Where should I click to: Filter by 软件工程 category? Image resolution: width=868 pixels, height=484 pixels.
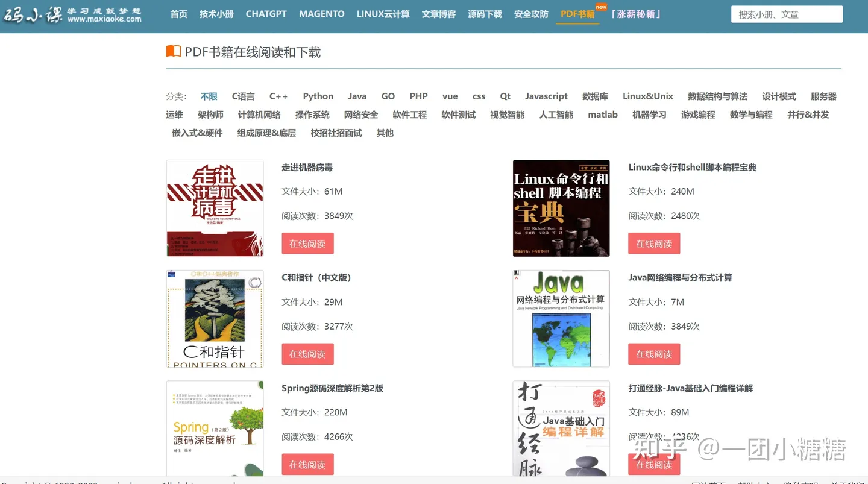[410, 115]
